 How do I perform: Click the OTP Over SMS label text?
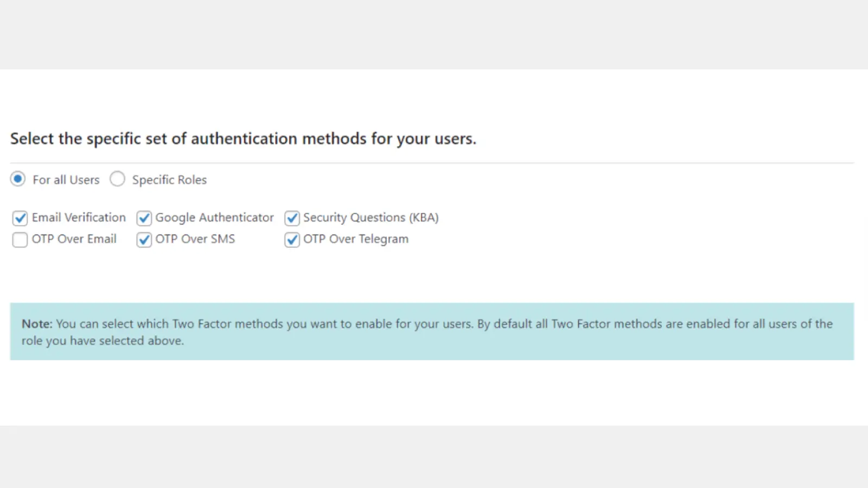tap(195, 239)
